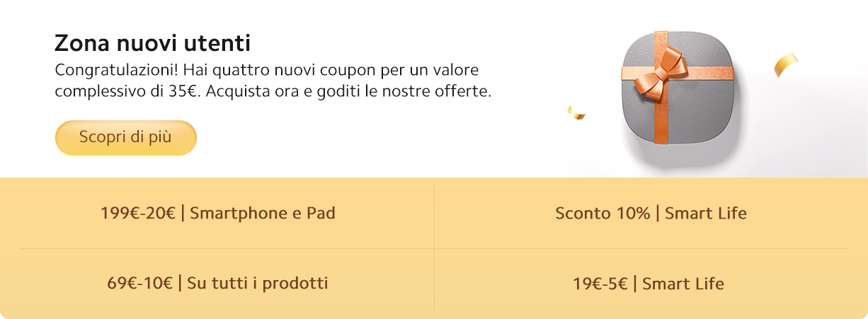This screenshot has height=319, width=868.
Task: Select the 19€-5€ coupon amount
Action: [x=600, y=284]
